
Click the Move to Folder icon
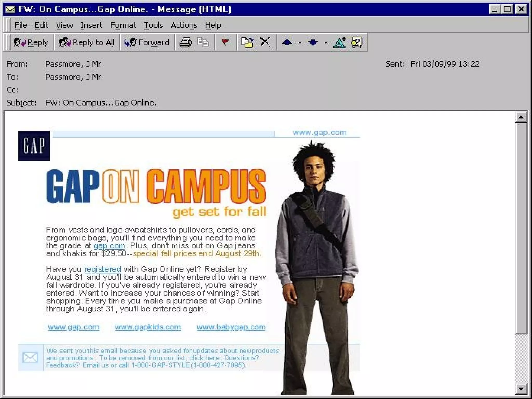247,42
